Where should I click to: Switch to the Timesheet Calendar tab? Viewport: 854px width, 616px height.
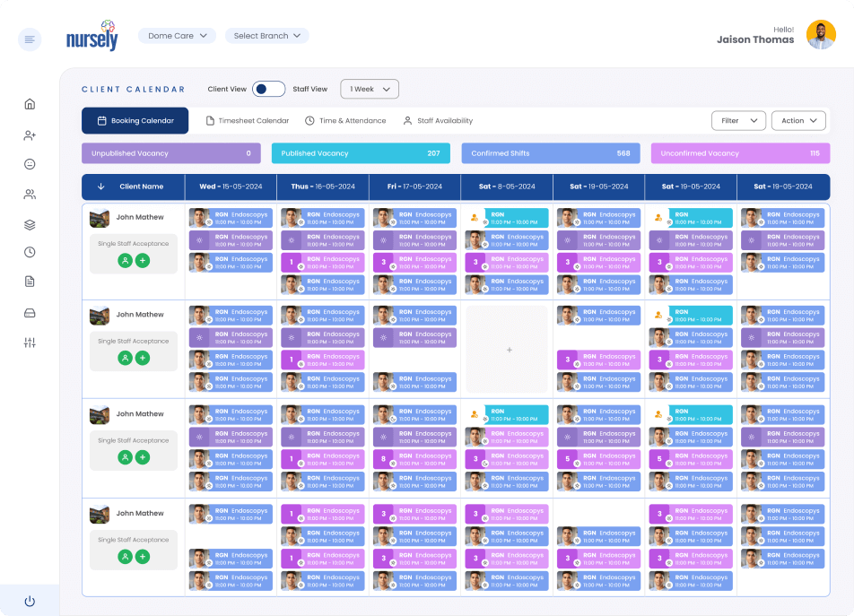click(x=248, y=121)
